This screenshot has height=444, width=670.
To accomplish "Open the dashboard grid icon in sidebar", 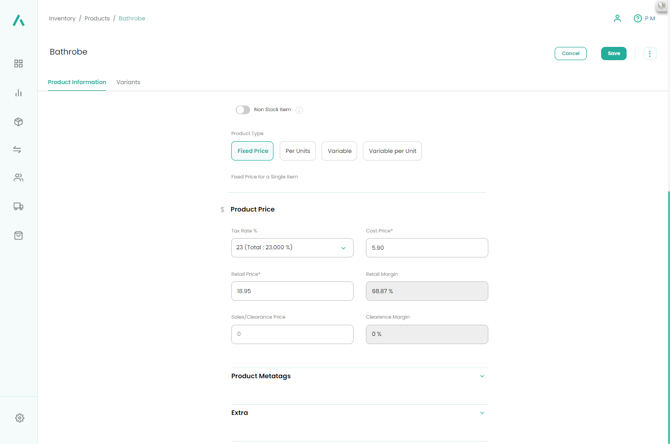I will (x=18, y=64).
